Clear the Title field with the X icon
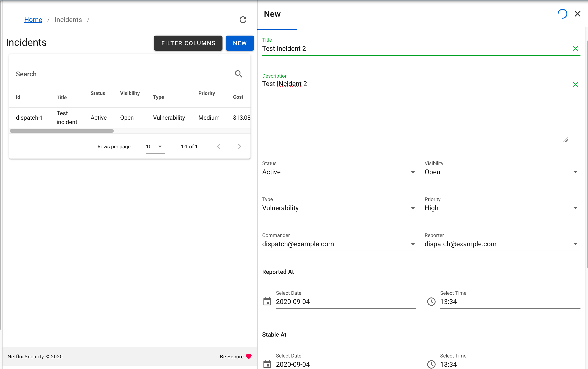Screen dimensions: 588x369 pyautogui.click(x=575, y=49)
